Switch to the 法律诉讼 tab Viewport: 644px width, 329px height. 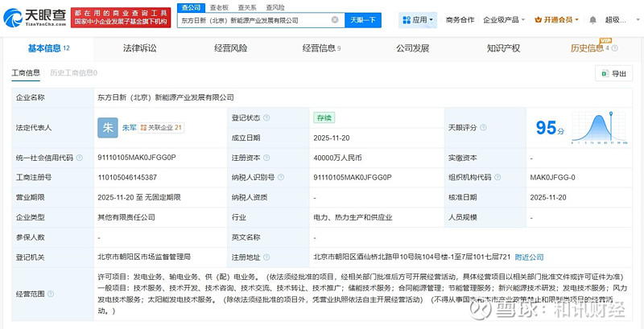tap(139, 48)
